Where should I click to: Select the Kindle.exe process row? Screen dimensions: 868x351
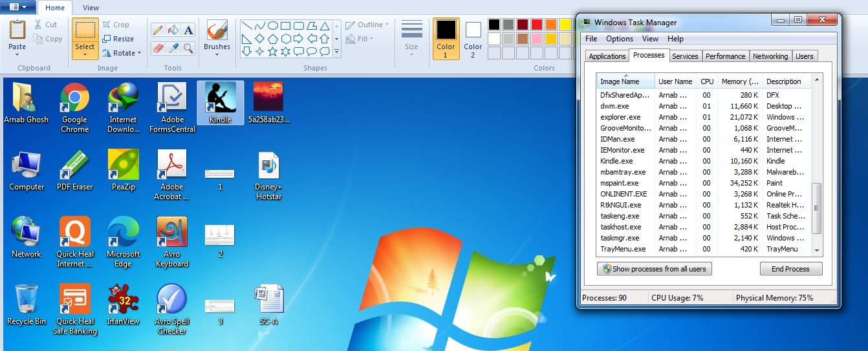tap(703, 161)
